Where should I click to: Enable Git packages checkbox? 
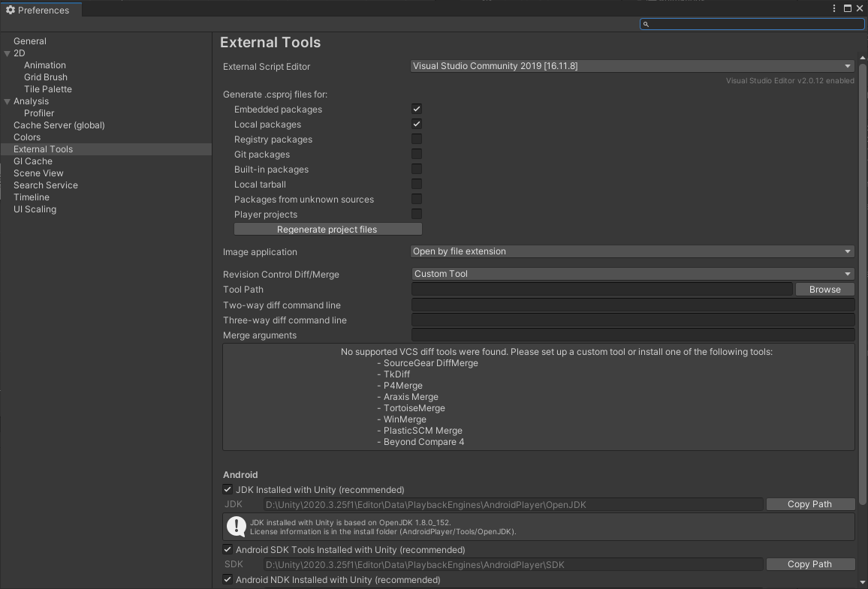[416, 154]
